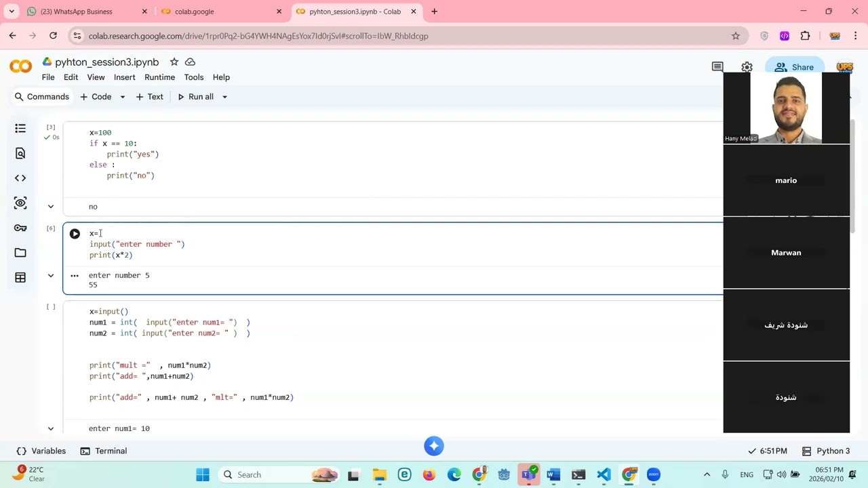Click the Share button
868x488 pixels.
[x=794, y=67]
